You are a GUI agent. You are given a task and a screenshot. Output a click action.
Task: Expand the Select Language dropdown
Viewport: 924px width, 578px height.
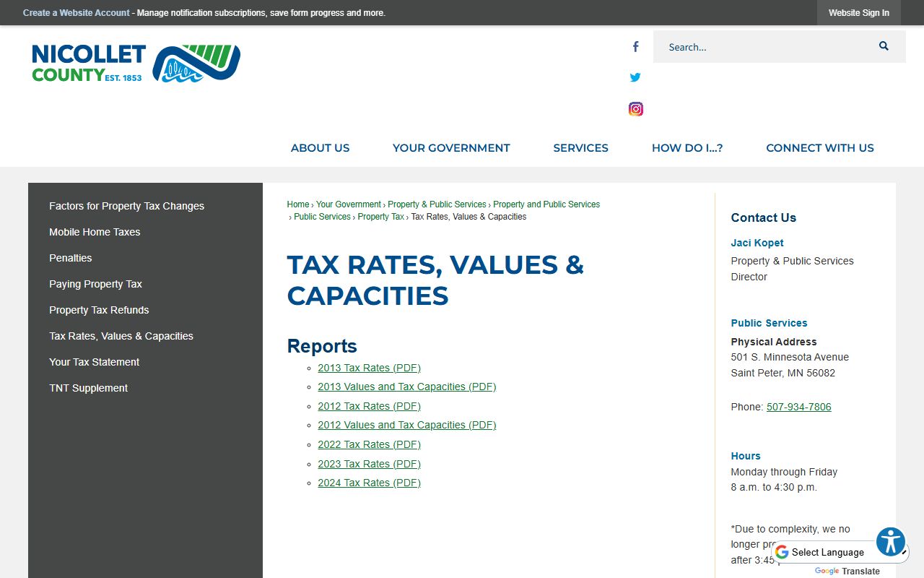pos(837,552)
